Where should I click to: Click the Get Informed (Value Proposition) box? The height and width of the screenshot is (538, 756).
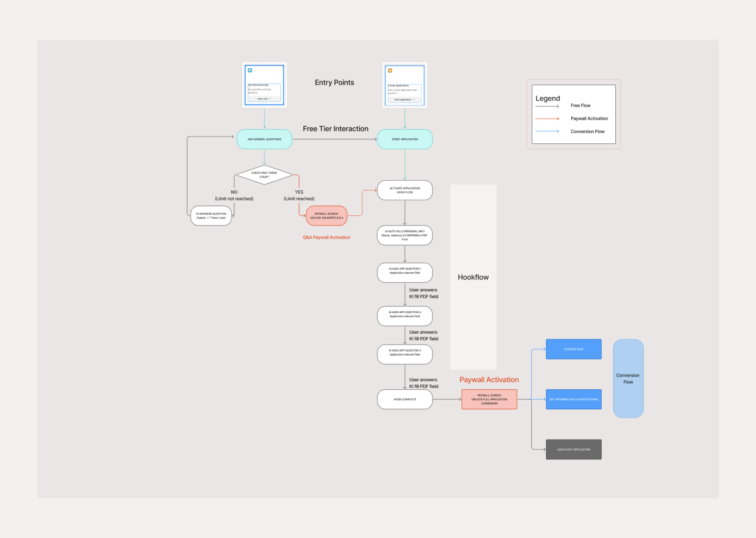(x=573, y=399)
